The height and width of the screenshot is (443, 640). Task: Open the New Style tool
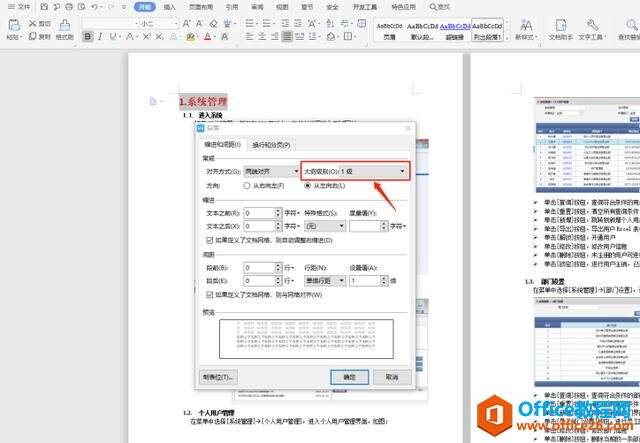point(526,29)
